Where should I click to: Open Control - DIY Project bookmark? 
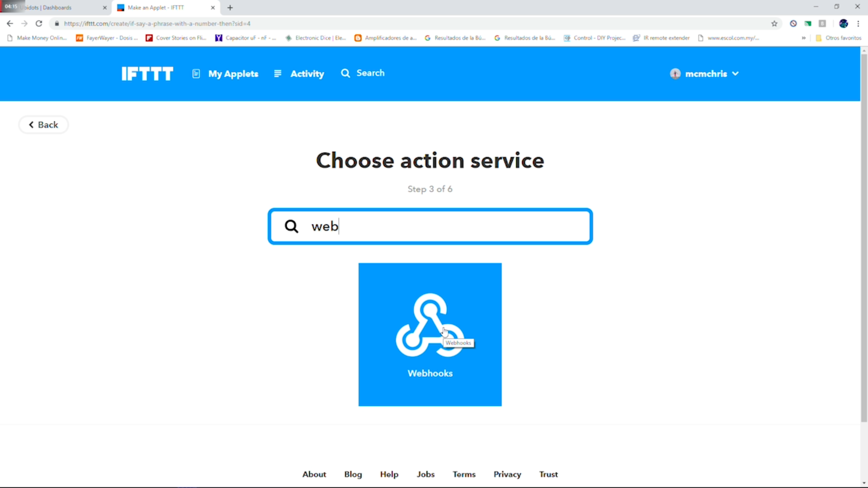[594, 38]
